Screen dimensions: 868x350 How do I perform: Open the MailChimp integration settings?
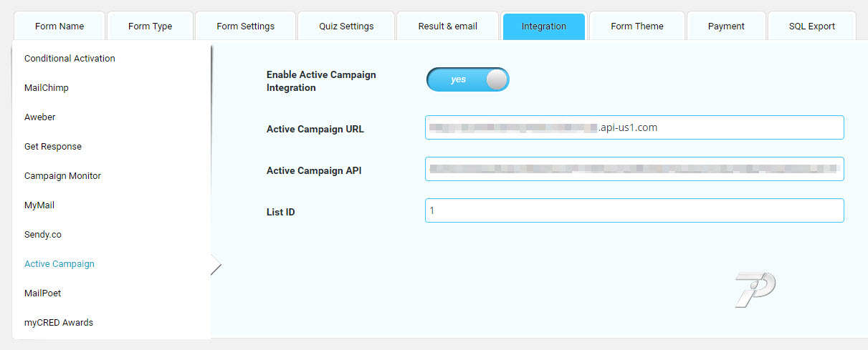[47, 88]
